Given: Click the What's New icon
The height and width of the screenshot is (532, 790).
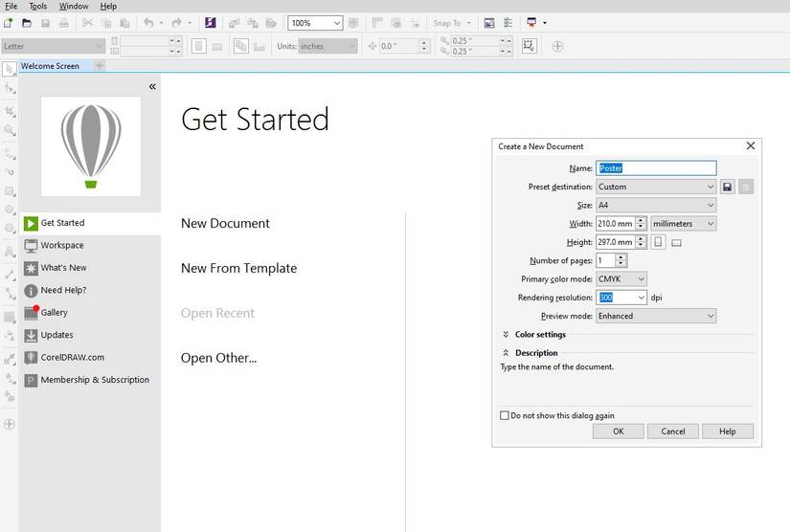Looking at the screenshot, I should [32, 269].
